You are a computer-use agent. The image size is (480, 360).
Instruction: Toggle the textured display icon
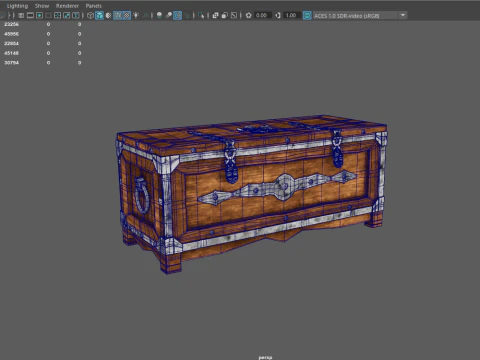pos(127,15)
